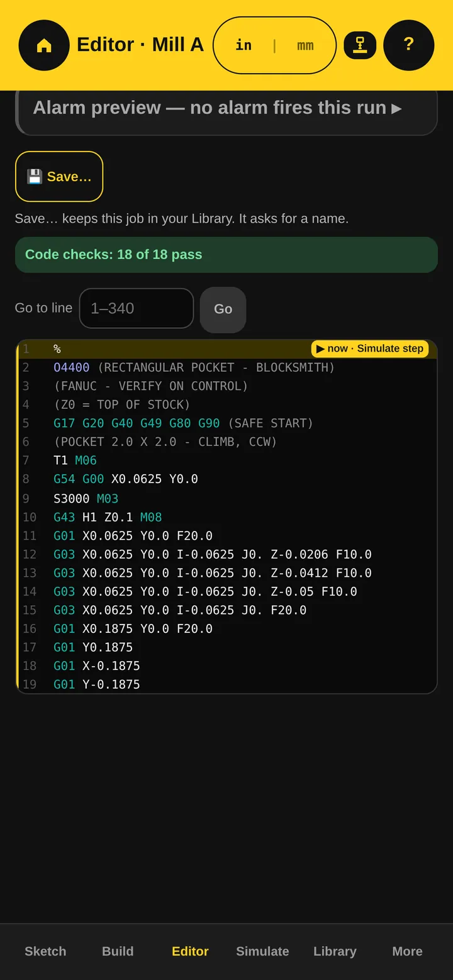Focus the Go to line input field
The image size is (453, 980).
pos(137,308)
